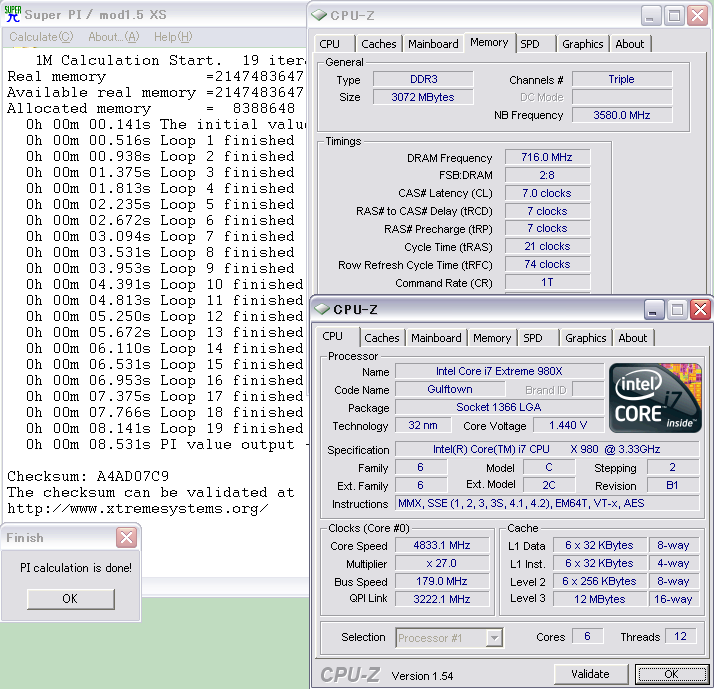
Task: Click the Level 3 cache 12 MBytes value
Action: (600, 599)
